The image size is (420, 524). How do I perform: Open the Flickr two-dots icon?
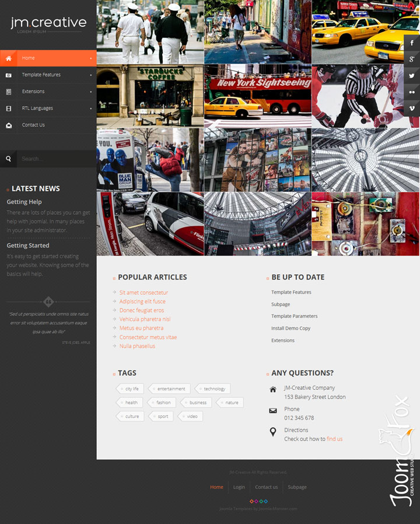coord(412,92)
